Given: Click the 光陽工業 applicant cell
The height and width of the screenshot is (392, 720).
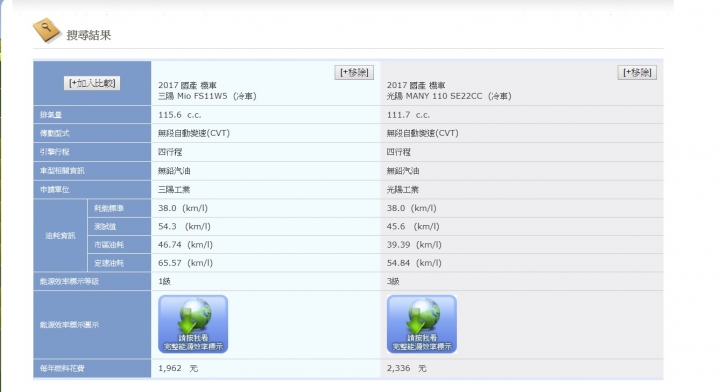Looking at the screenshot, I should (x=522, y=190).
